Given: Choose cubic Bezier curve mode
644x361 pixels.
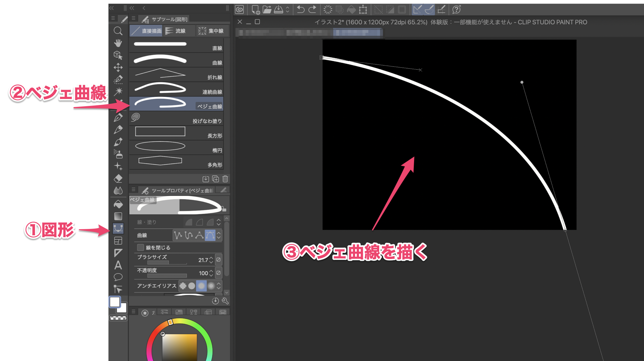Looking at the screenshot, I should [210, 235].
